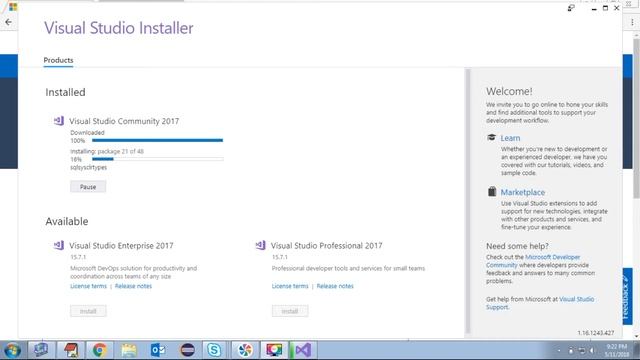Click the blue Feedback side tab
This screenshot has width=640, height=360.
click(627, 296)
